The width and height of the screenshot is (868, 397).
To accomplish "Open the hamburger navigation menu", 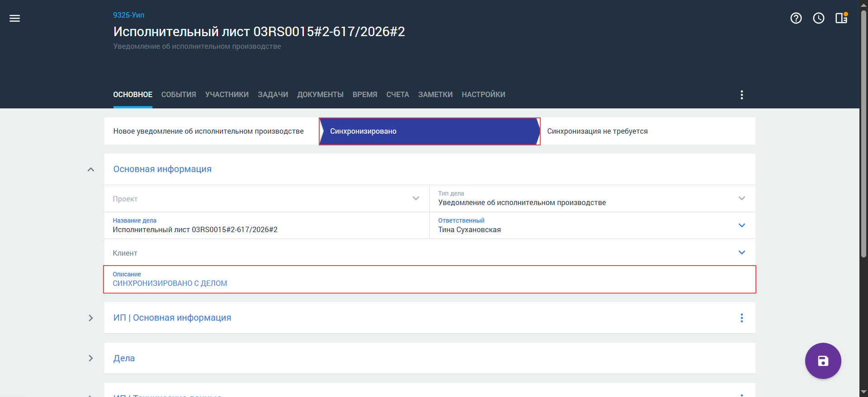I will (15, 18).
